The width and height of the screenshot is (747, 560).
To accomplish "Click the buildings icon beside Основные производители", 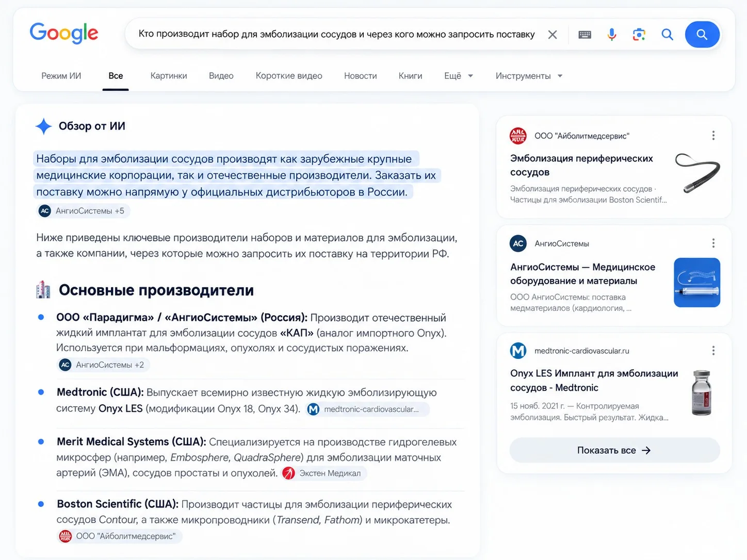I will coord(43,290).
